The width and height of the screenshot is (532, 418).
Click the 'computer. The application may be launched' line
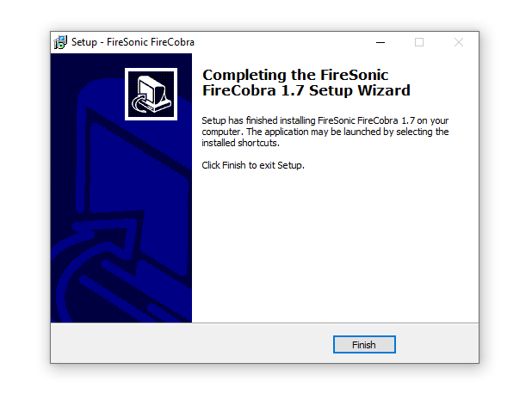tap(325, 132)
